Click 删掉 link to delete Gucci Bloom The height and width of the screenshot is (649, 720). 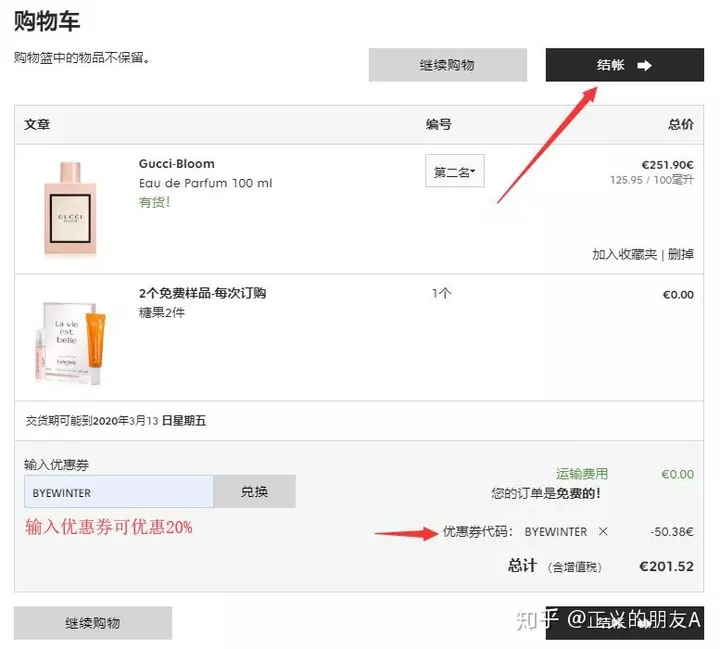pyautogui.click(x=681, y=254)
